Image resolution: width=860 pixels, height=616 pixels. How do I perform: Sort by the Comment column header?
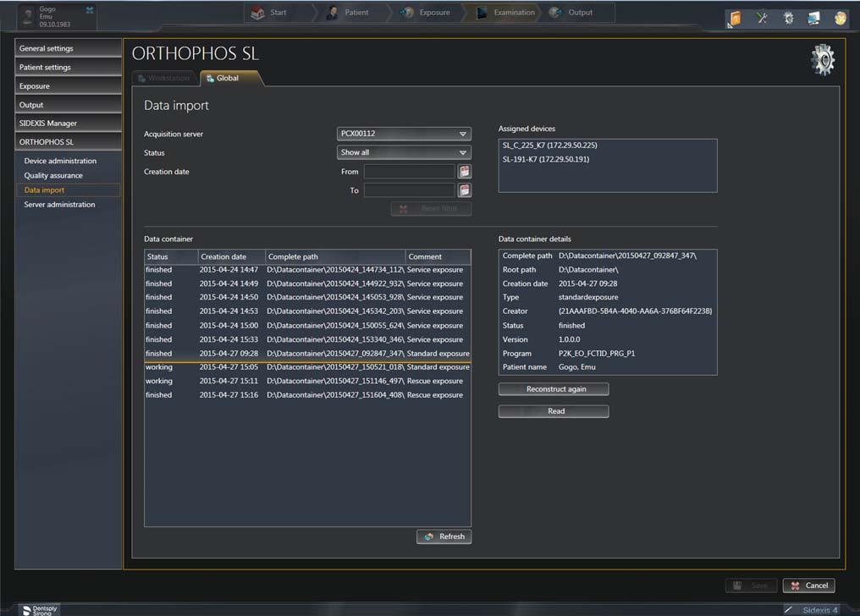click(x=438, y=256)
